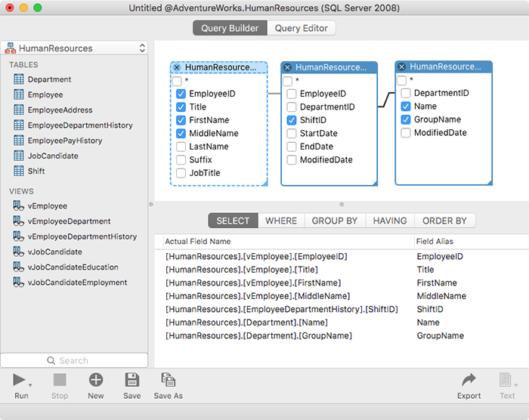This screenshot has height=420, width=529.
Task: Remove the third HumanResource table box
Action: tap(401, 66)
